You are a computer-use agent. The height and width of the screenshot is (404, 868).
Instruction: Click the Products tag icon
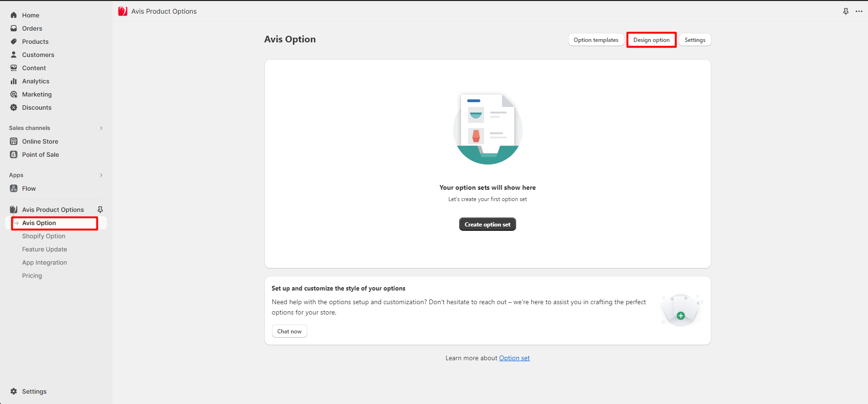(x=14, y=41)
